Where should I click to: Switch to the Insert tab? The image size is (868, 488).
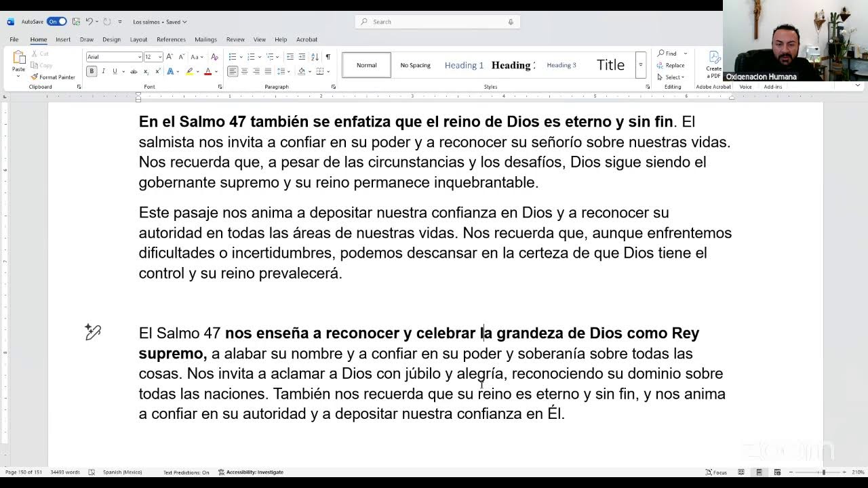(x=63, y=39)
